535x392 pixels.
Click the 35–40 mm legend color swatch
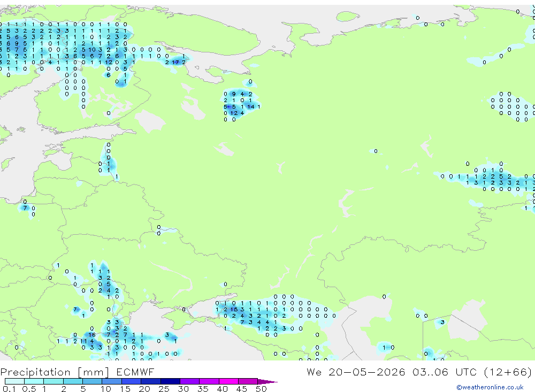(209, 381)
